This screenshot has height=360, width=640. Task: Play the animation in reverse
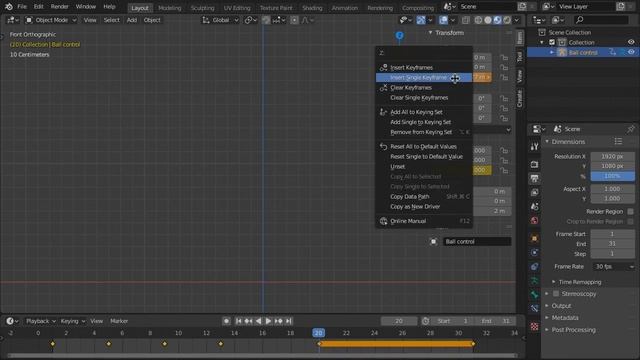(x=258, y=321)
